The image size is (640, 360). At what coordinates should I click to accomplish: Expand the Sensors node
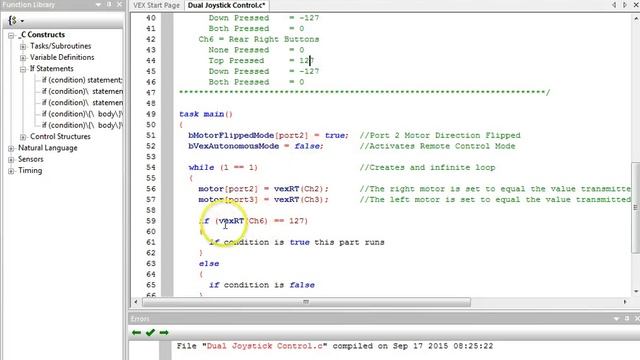click(x=11, y=160)
